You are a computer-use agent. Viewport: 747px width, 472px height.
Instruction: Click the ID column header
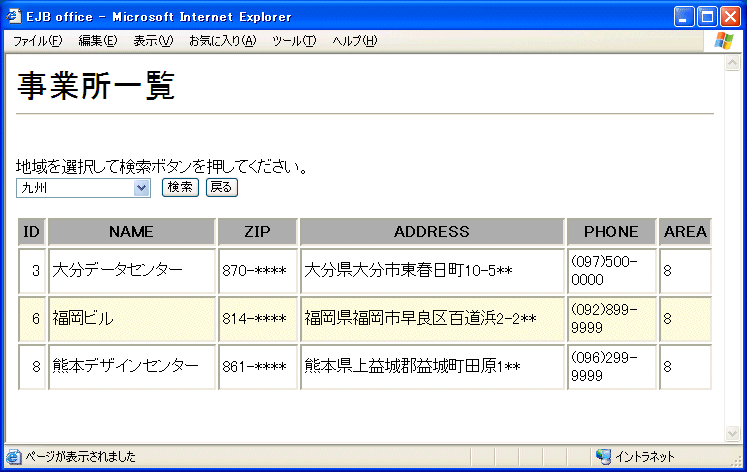point(31,231)
